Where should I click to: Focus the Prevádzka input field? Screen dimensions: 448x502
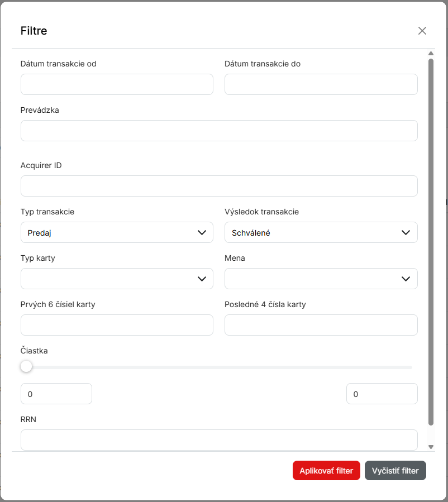pyautogui.click(x=219, y=131)
